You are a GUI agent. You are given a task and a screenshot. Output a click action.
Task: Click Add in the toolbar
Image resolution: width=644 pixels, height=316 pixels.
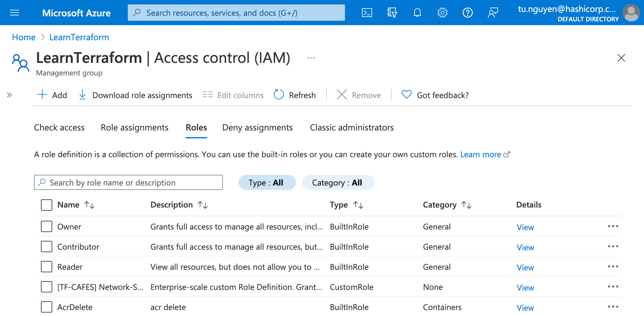[52, 95]
